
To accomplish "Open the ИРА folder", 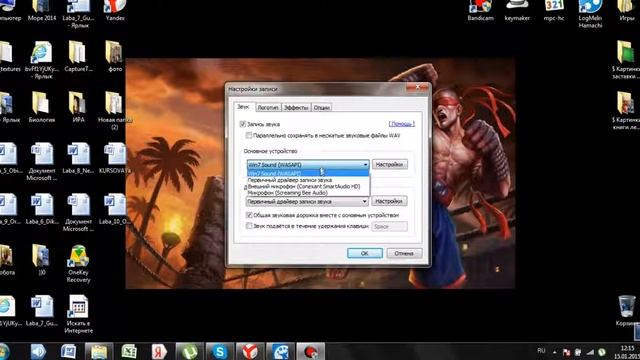I will 78,107.
